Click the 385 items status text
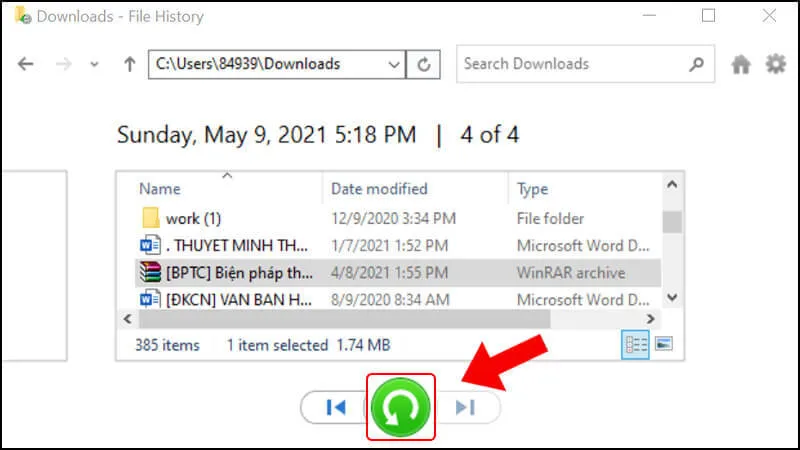This screenshot has width=800, height=450. click(167, 345)
